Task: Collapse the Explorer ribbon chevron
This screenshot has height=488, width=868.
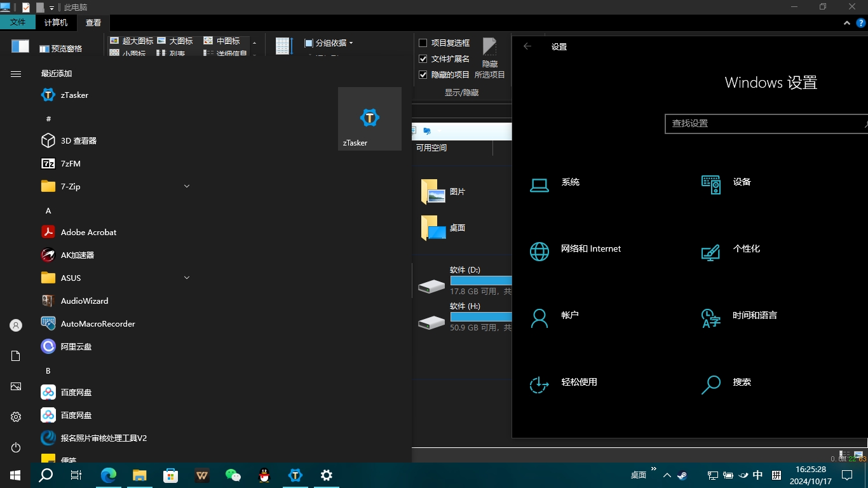Action: click(846, 22)
